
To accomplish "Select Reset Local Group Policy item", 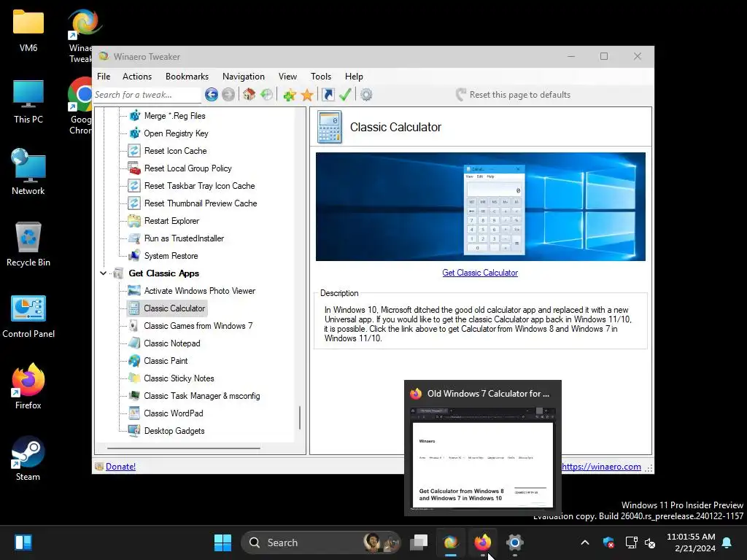I will coord(187,168).
